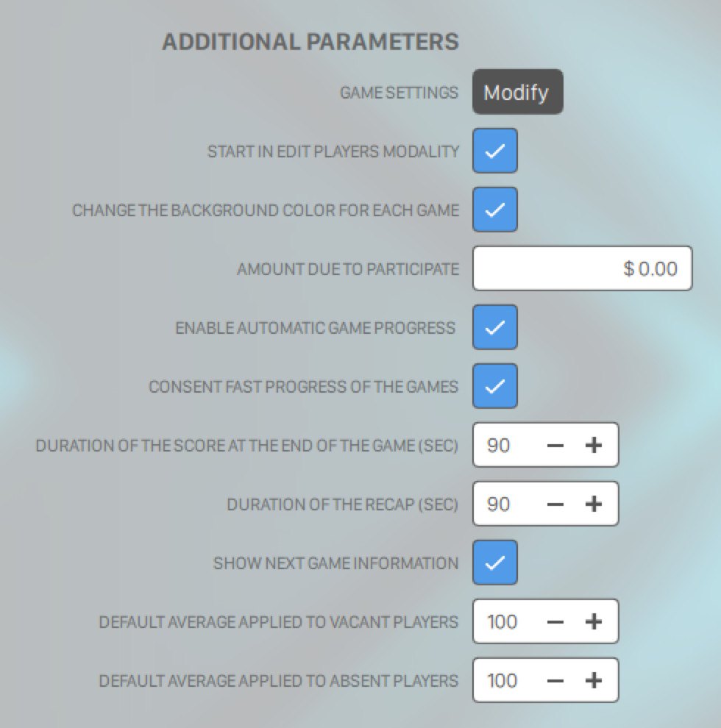Viewport: 721px width, 728px height.
Task: Toggle Consent Fast Progress of the Games
Action: pos(495,386)
